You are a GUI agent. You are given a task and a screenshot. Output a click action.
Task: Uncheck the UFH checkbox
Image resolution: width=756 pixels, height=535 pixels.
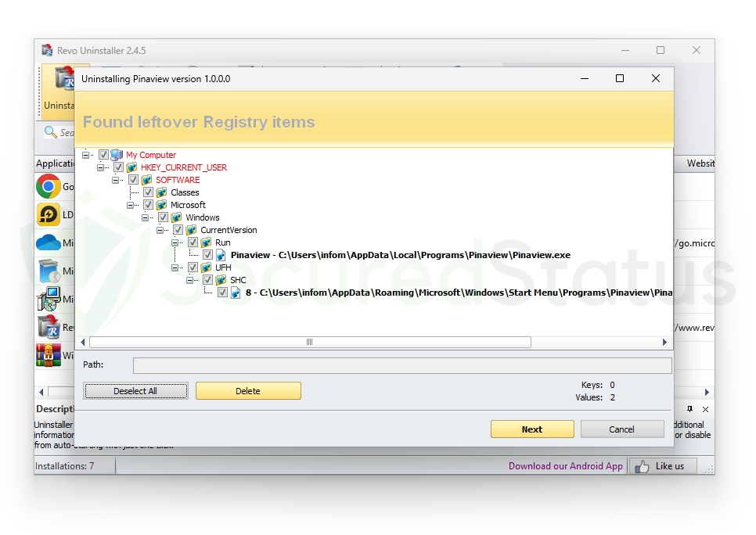pyautogui.click(x=193, y=267)
